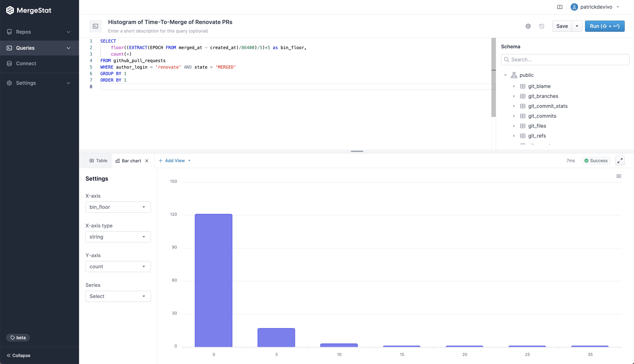Open the X-axis bin_floor dropdown
634x364 pixels.
(118, 207)
